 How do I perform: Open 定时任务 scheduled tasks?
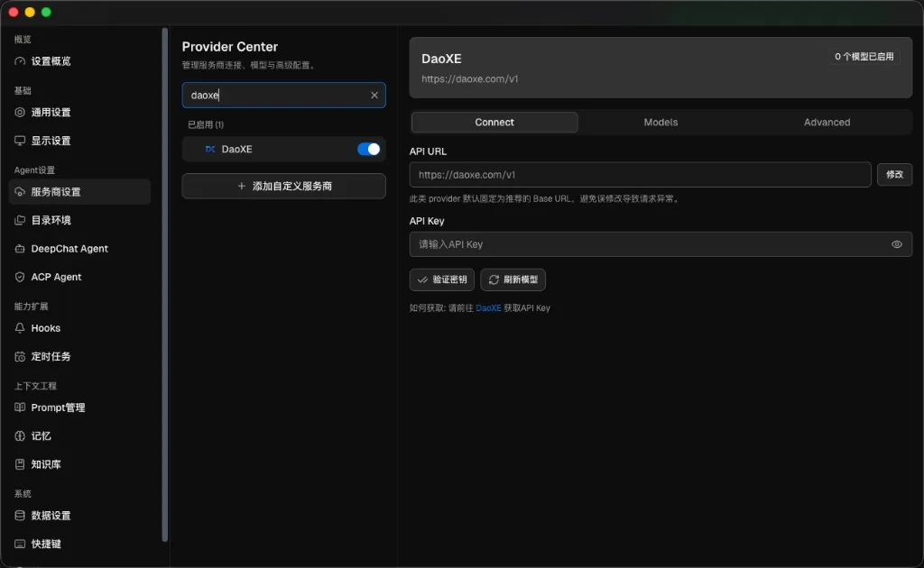click(x=79, y=356)
